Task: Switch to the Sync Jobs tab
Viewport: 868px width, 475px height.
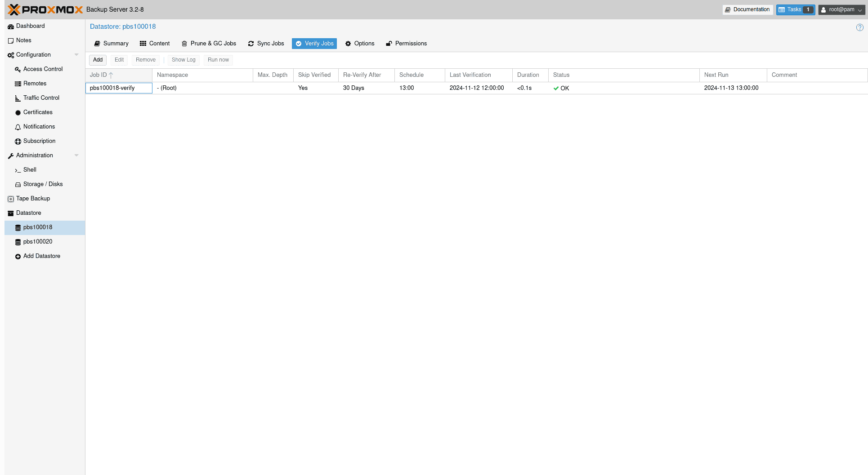Action: pyautogui.click(x=266, y=44)
